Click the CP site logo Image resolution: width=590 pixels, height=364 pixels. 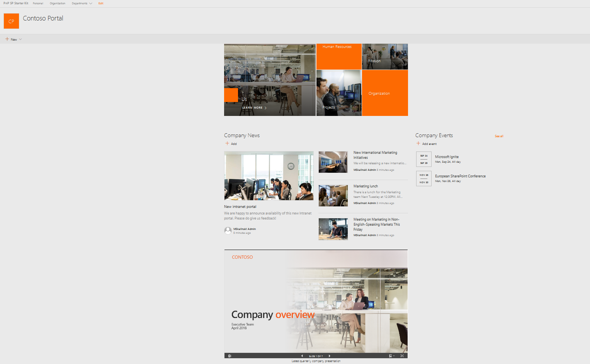coord(11,21)
